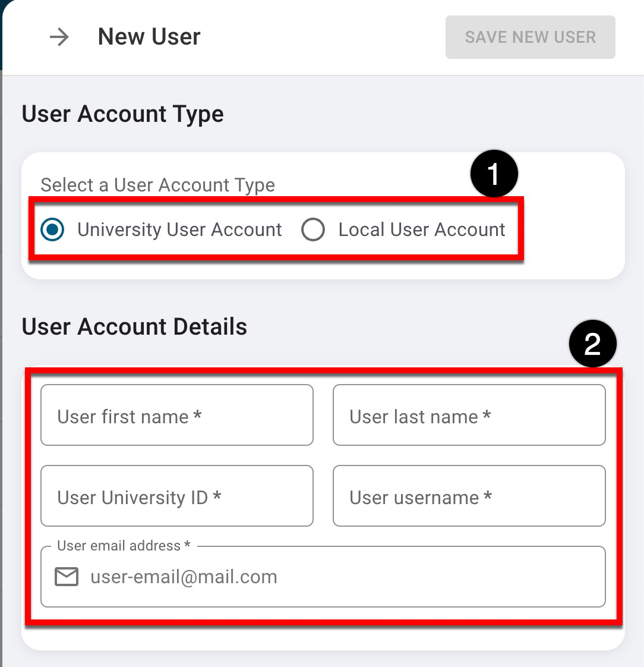The width and height of the screenshot is (644, 667).
Task: Focus the User first name field
Action: tap(176, 416)
